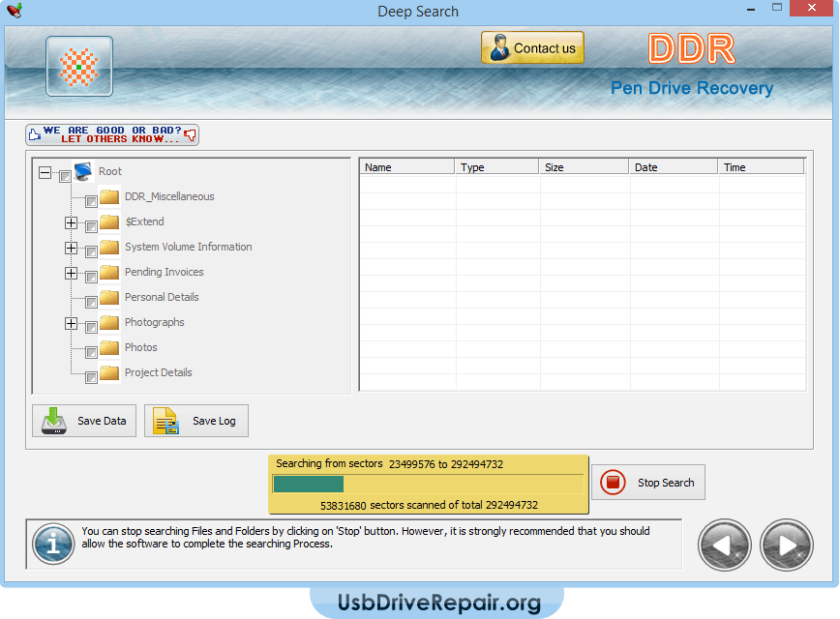Click the Save Log button label
The image size is (840, 619).
pyautogui.click(x=214, y=421)
